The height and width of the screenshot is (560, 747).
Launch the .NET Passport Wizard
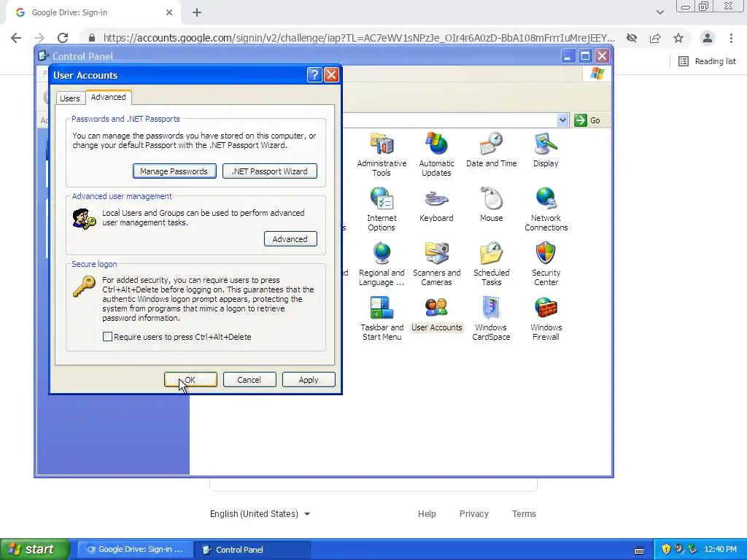[x=270, y=171]
